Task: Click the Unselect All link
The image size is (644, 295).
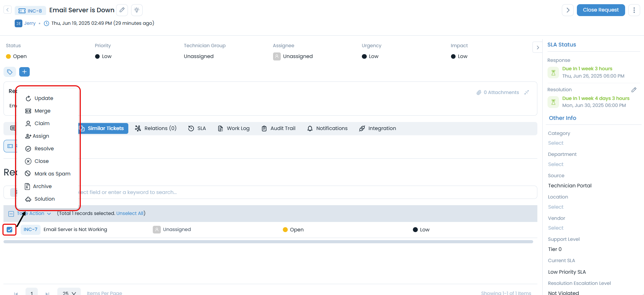Action: (x=130, y=214)
